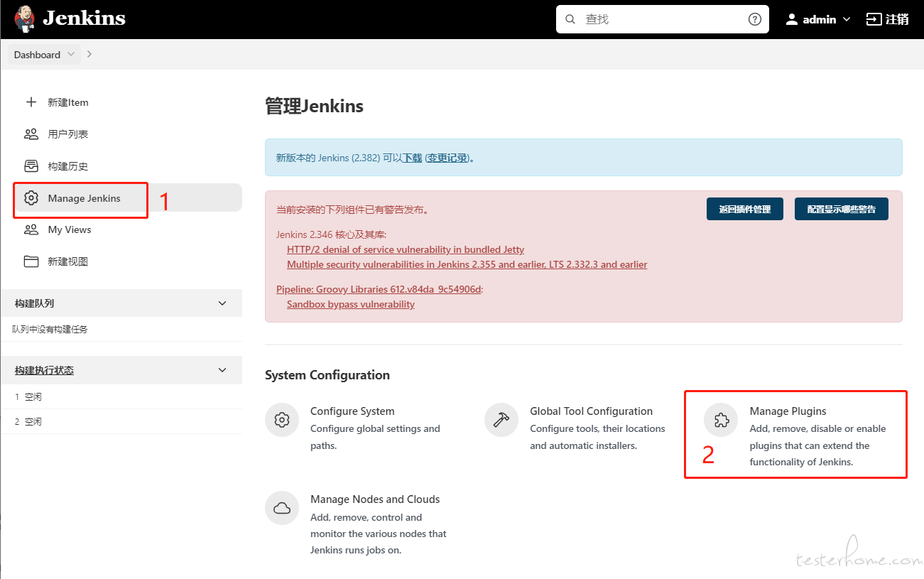Open 构建历史 in sidebar
924x579 pixels.
[x=68, y=166]
